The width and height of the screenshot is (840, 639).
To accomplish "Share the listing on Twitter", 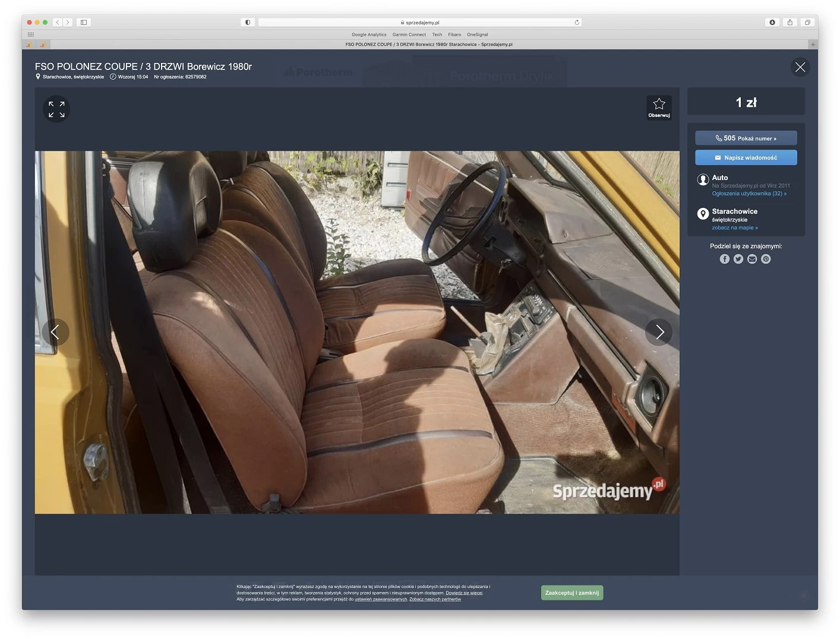I will pyautogui.click(x=738, y=259).
